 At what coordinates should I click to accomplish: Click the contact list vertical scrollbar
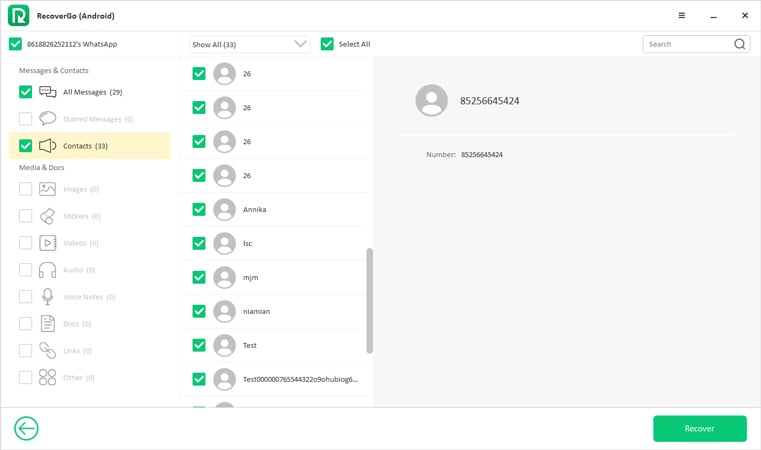click(369, 300)
